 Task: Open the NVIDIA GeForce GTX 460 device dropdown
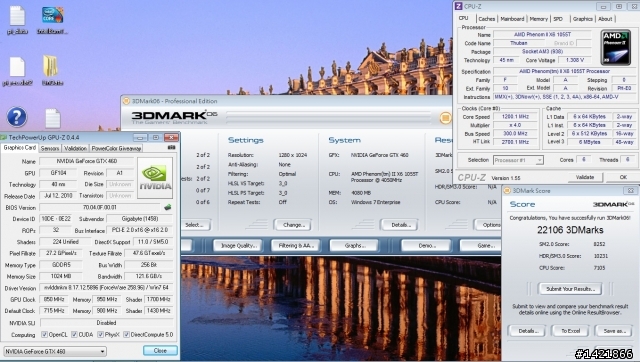(x=55, y=351)
